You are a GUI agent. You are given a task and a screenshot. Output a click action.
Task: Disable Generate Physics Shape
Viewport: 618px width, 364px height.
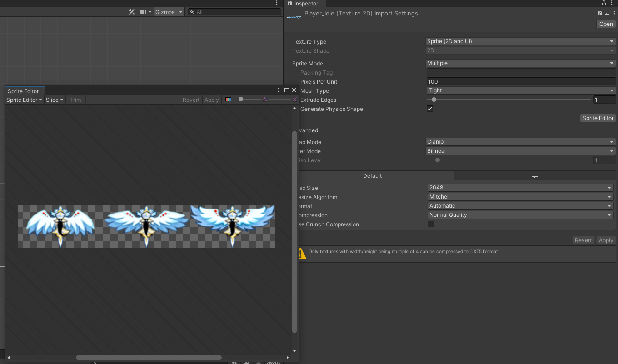(x=429, y=109)
